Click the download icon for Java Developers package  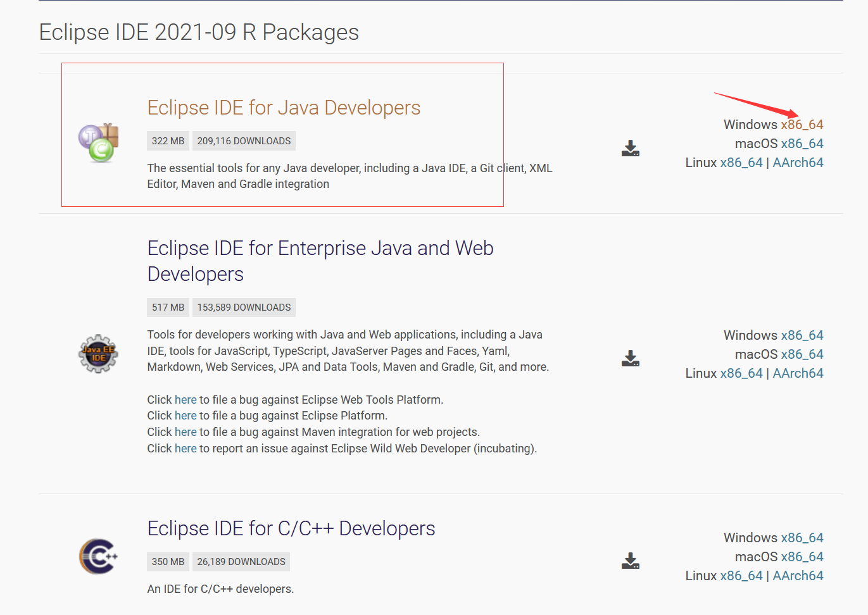tap(630, 149)
